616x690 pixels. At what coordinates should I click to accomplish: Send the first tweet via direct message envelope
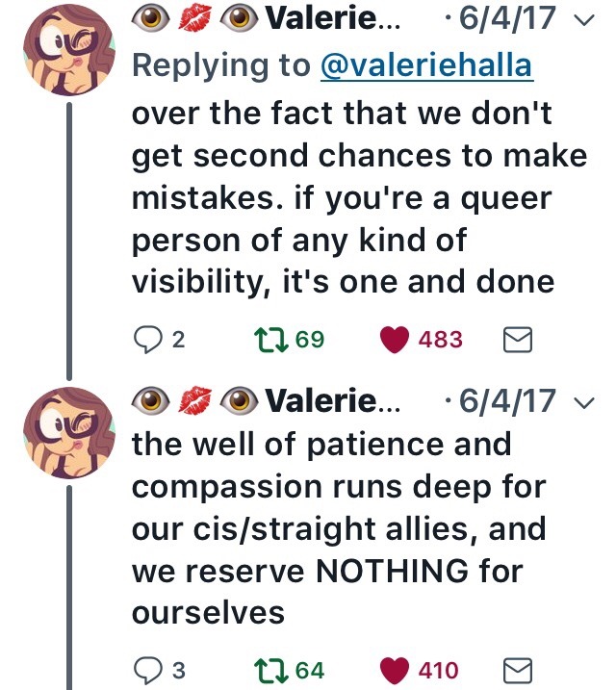[x=519, y=339]
